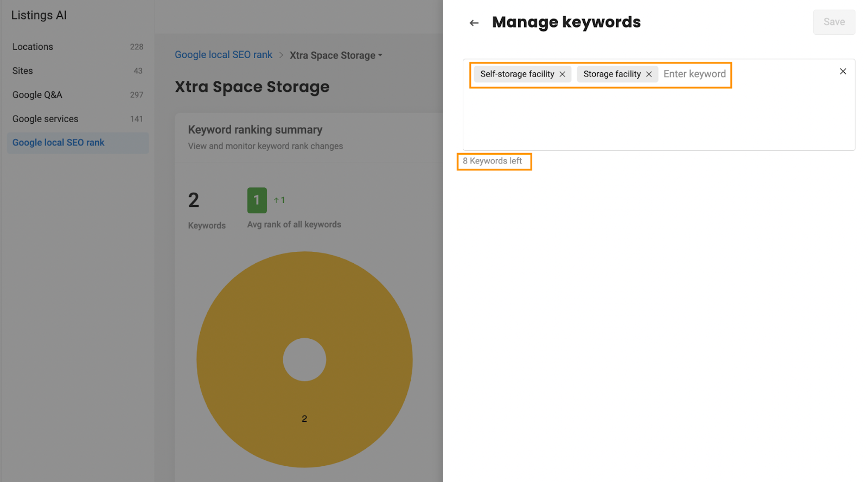Remove the Self-storage facility keyword tag
Screen dimensions: 868x482
(x=562, y=74)
